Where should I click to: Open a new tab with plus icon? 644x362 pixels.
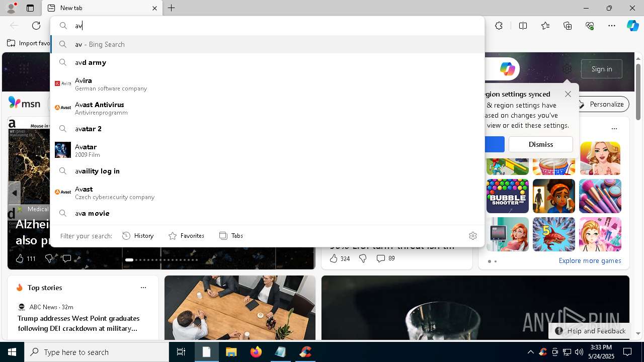[172, 8]
